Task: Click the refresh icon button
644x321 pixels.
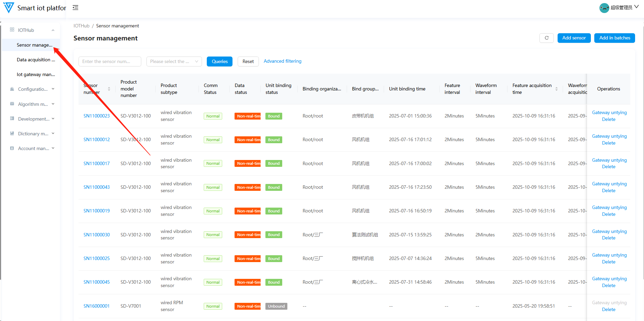Action: (x=546, y=38)
